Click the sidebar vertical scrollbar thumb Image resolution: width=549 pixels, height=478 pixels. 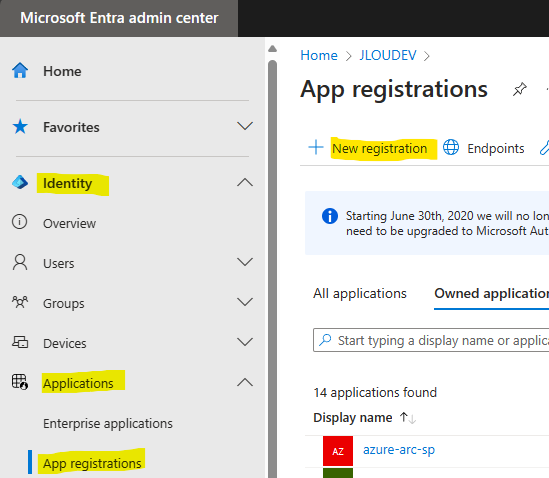tap(272, 269)
